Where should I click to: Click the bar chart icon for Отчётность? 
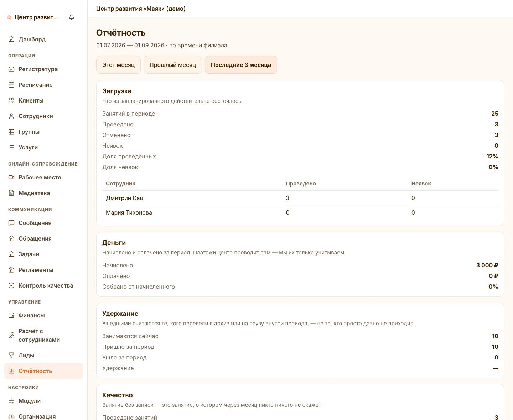(11, 371)
